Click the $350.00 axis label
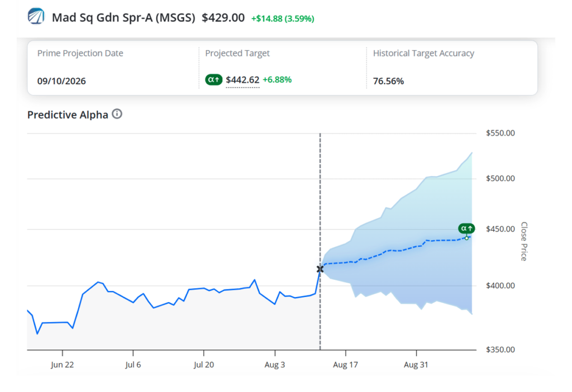Viewport: 572px width, 392px height. tap(500, 350)
